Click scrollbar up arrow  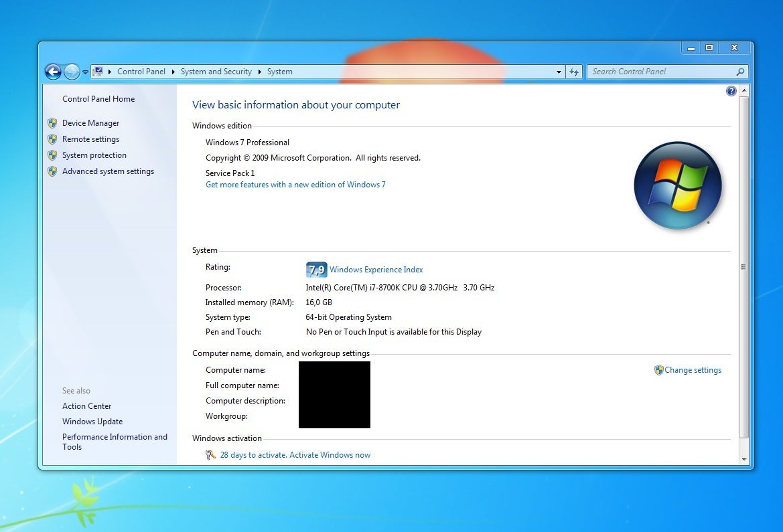click(744, 90)
